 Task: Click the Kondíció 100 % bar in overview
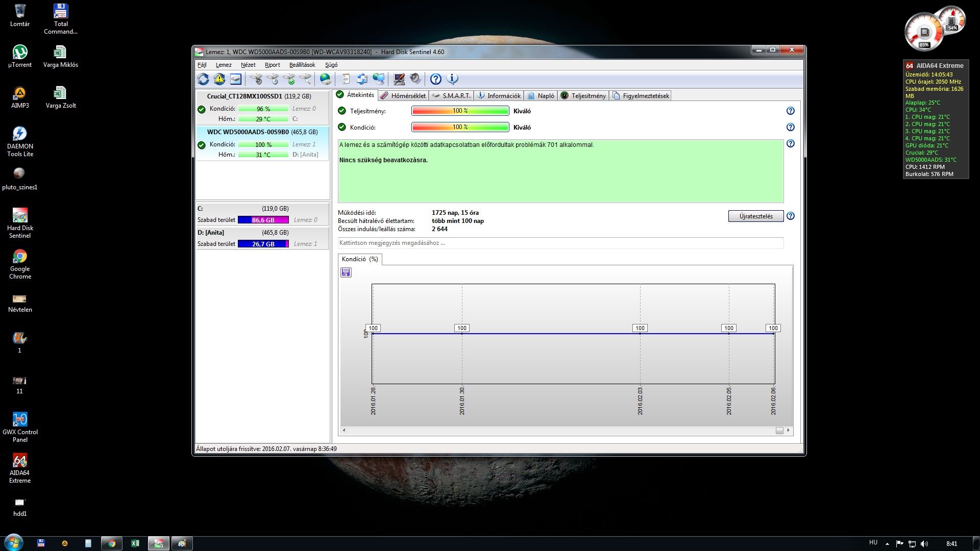tap(460, 127)
